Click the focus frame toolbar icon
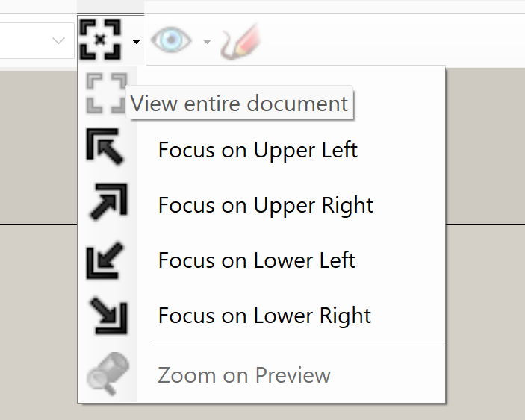The width and height of the screenshot is (525, 420). click(100, 40)
